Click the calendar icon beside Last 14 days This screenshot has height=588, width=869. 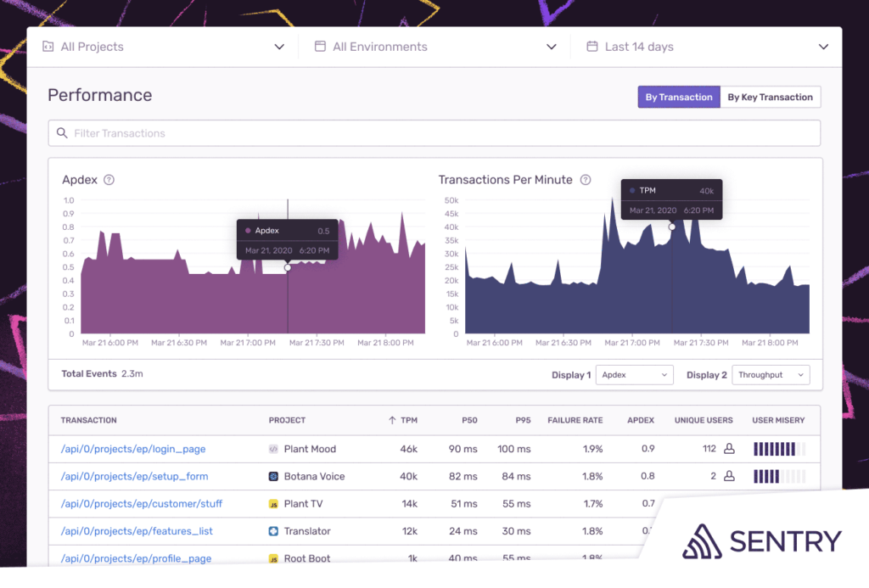click(591, 47)
